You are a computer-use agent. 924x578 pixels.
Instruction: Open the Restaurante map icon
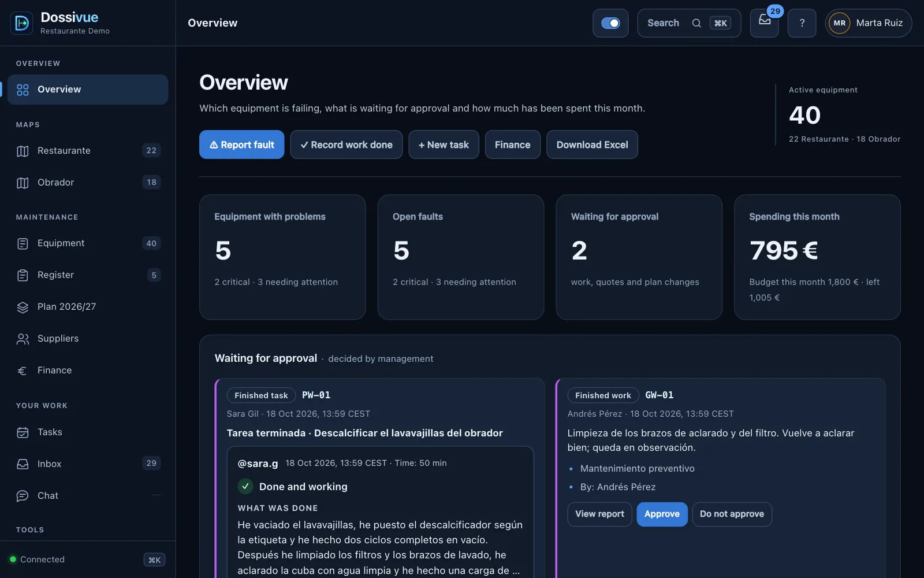point(23,151)
